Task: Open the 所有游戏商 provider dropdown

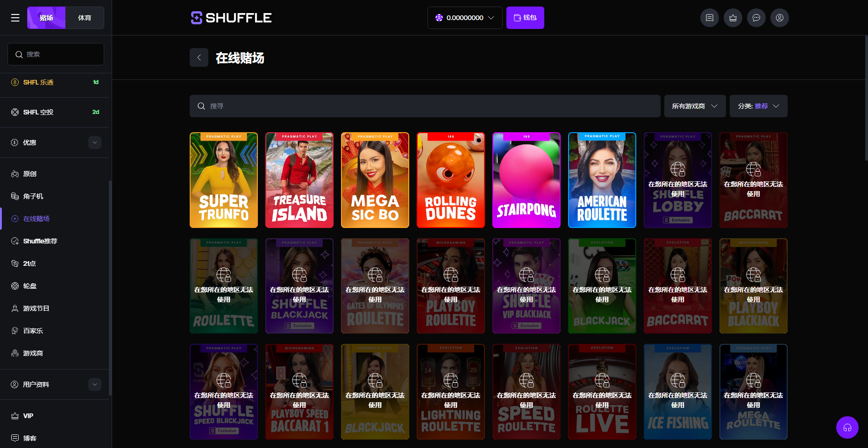Action: (695, 106)
